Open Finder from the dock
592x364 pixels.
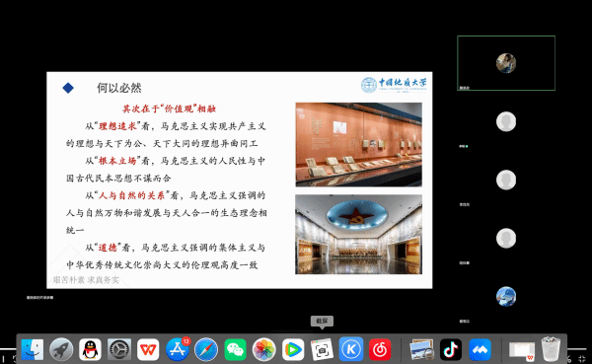[x=33, y=349]
